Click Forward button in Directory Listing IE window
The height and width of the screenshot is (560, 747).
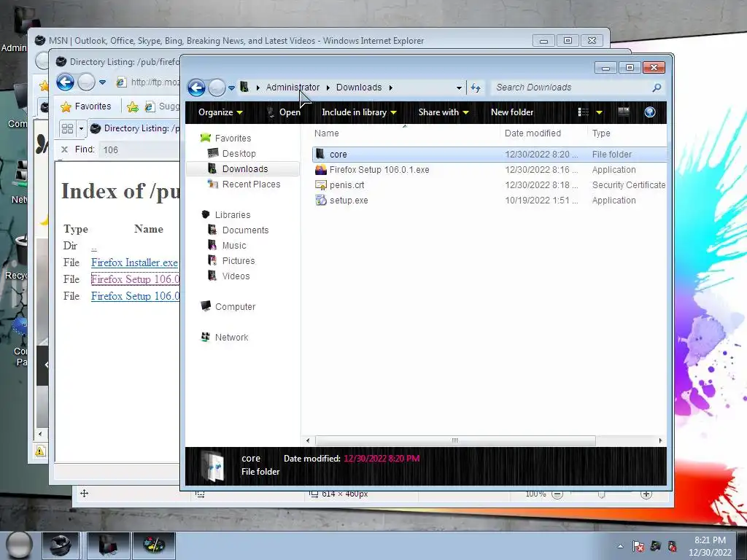point(86,82)
